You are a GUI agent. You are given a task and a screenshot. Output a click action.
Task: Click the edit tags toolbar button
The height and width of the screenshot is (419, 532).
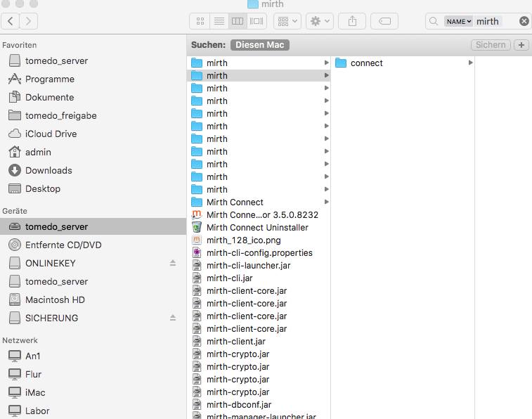point(384,21)
